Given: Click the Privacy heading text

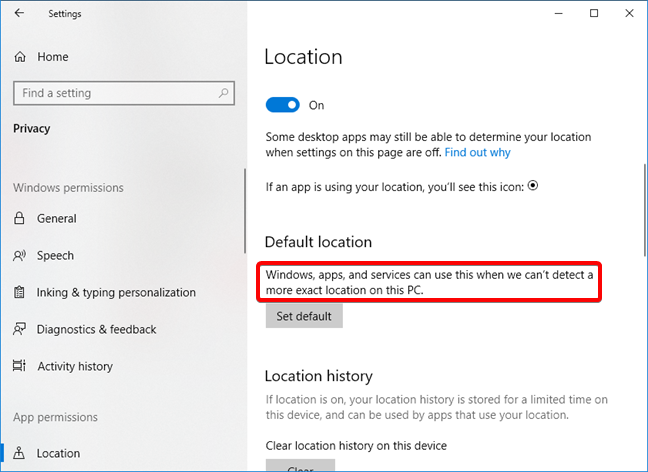Looking at the screenshot, I should click(31, 129).
